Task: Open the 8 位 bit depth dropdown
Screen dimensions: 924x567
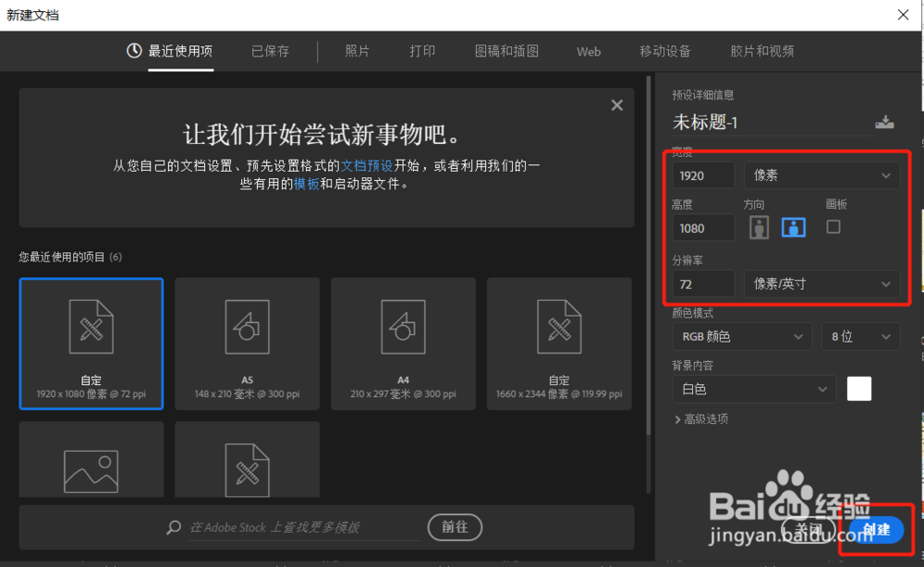Action: point(861,336)
